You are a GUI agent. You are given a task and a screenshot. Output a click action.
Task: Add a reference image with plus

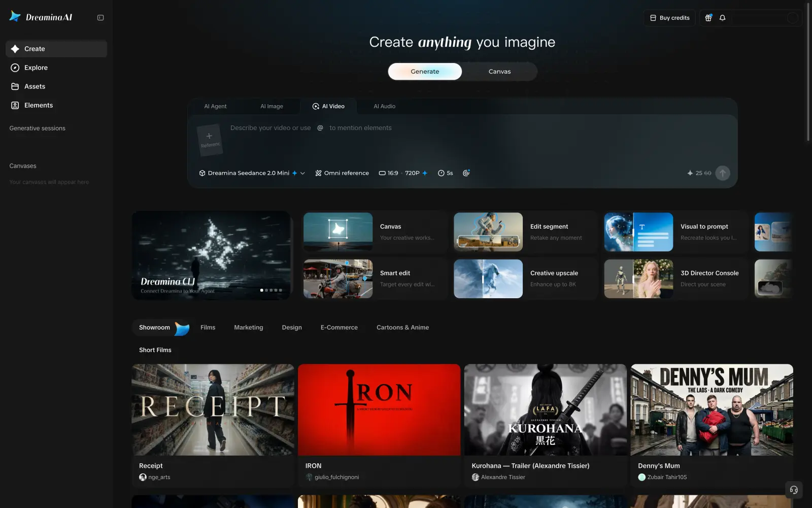pyautogui.click(x=210, y=139)
